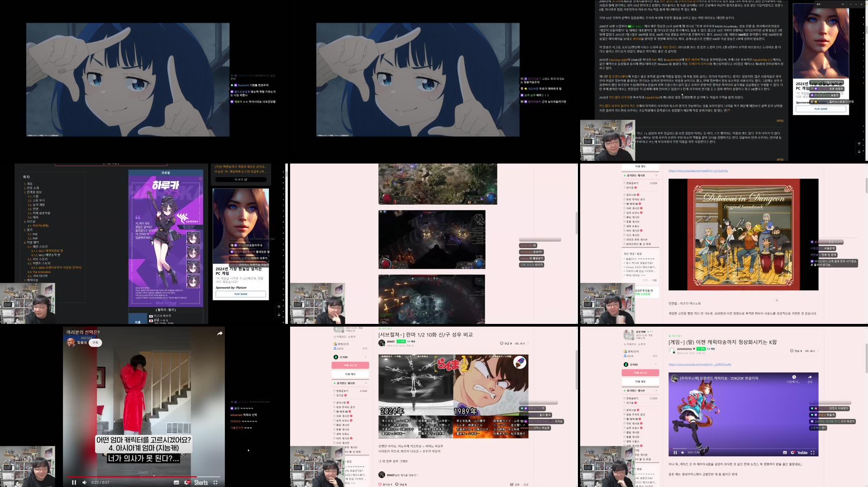Click Watch later clock on embed video

(x=794, y=377)
